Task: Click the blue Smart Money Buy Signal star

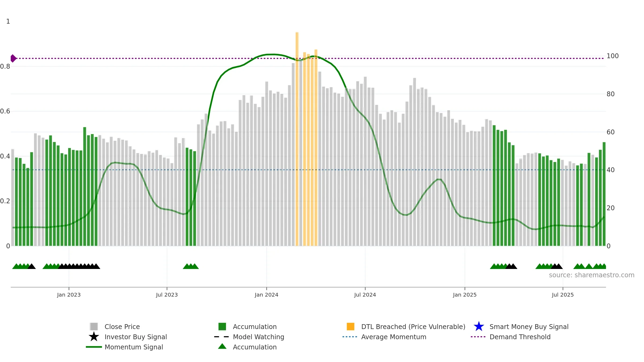Action: point(479,326)
